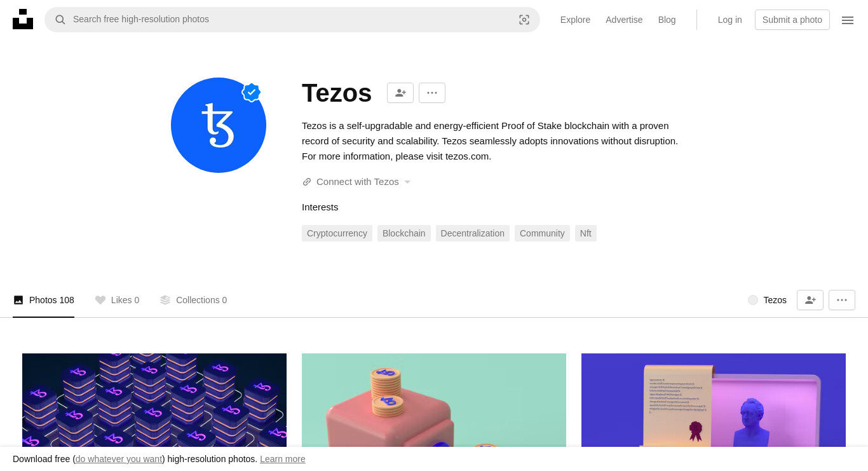Image resolution: width=868 pixels, height=471 pixels.
Task: Click follow icon in the tab bar
Action: point(810,300)
